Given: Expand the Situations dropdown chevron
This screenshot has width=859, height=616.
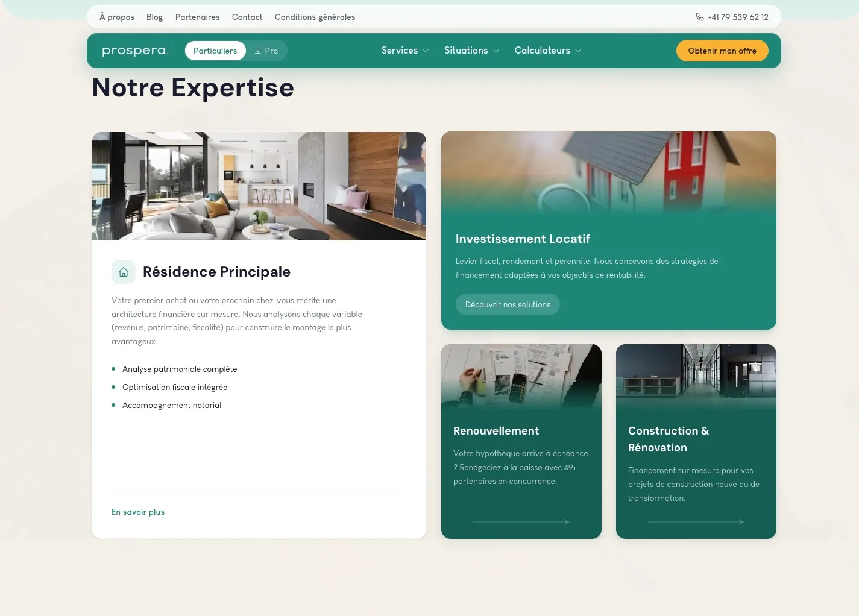Looking at the screenshot, I should click(496, 51).
